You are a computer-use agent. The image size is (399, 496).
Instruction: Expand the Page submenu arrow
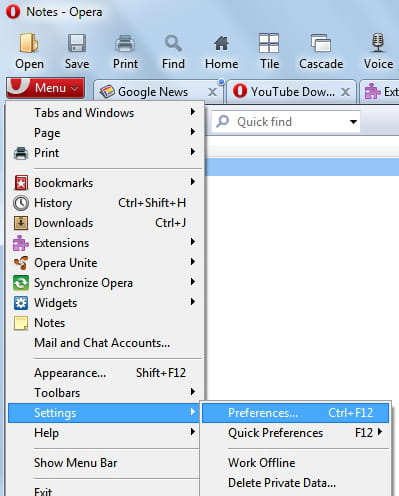click(x=193, y=132)
